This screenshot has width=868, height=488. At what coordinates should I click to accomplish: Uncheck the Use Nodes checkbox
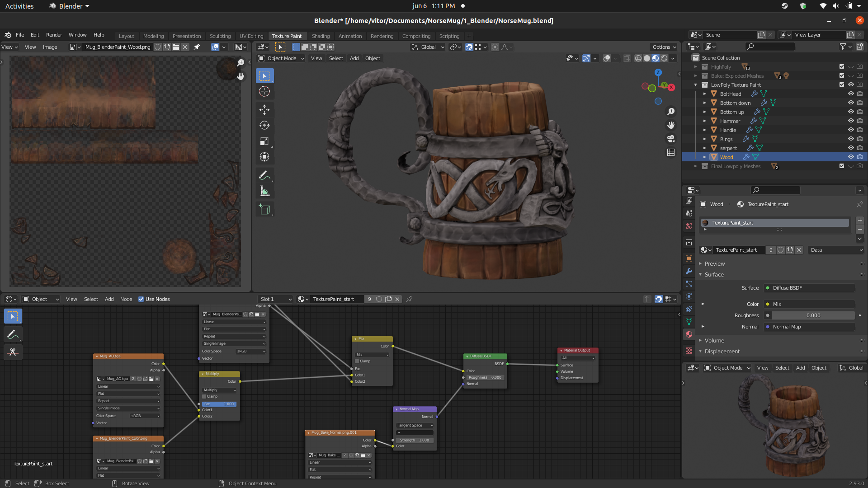coord(141,299)
